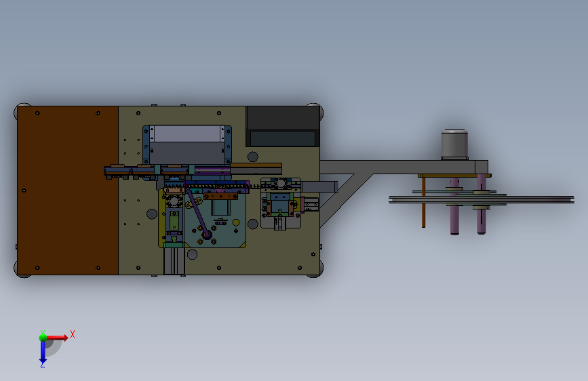Click the green Y axis dot on triad
This screenshot has width=588, height=381.
43,337
